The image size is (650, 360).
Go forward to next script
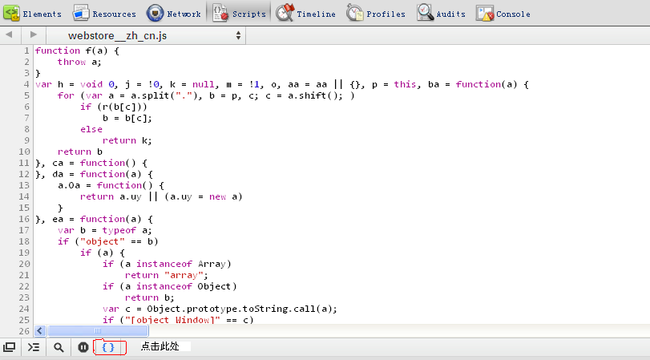pos(33,35)
